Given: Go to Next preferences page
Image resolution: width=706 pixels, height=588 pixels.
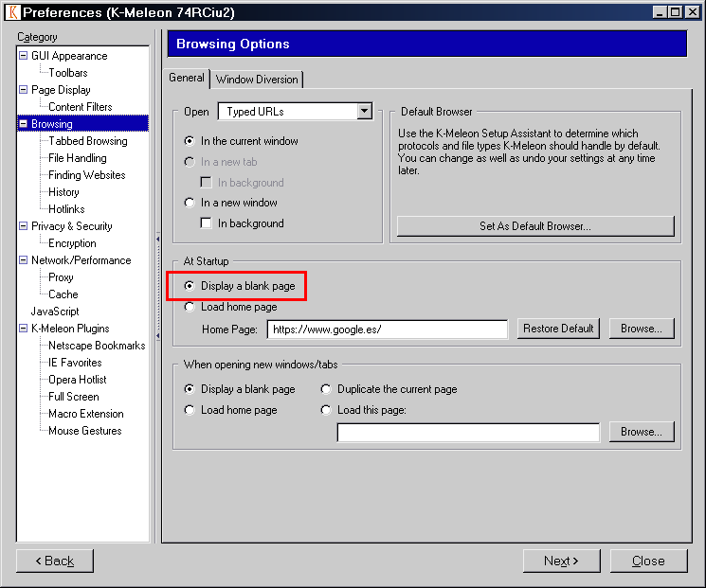Looking at the screenshot, I should coord(561,561).
